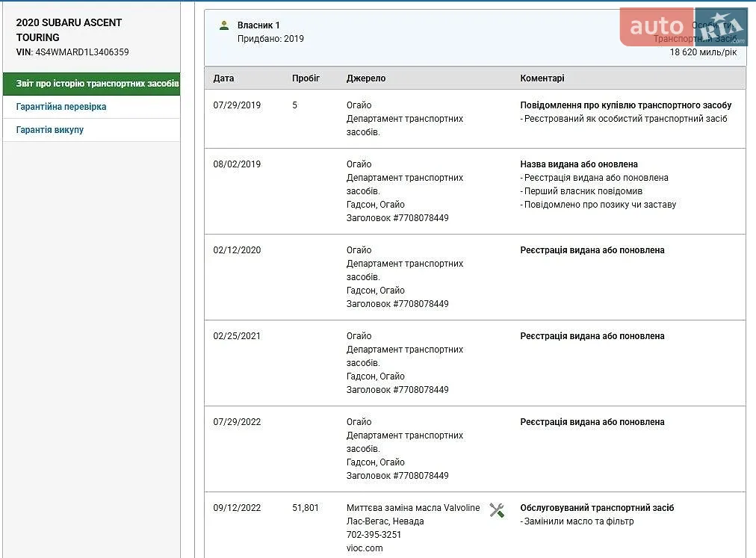Open the vehicle history report tab
This screenshot has height=558, width=756.
(x=92, y=84)
